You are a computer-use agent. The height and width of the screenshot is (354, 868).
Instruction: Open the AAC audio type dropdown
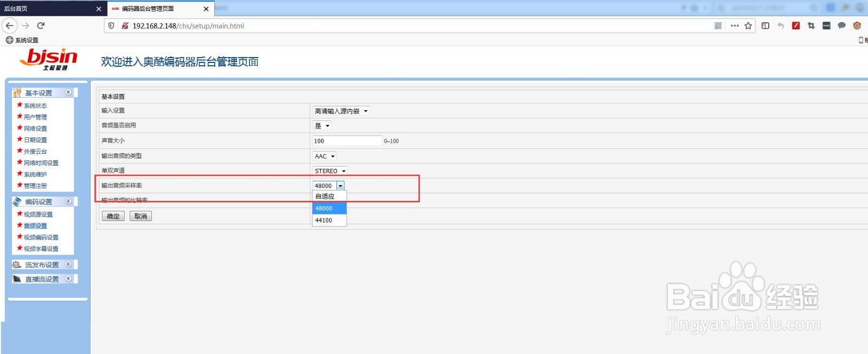tap(325, 156)
